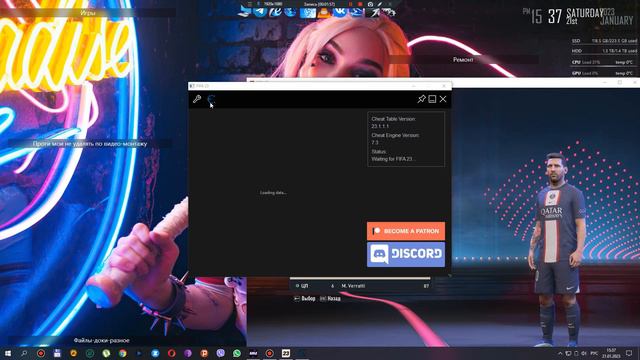Launch Internet Explorer from the top dock
The image size is (640, 360).
pos(275,12)
